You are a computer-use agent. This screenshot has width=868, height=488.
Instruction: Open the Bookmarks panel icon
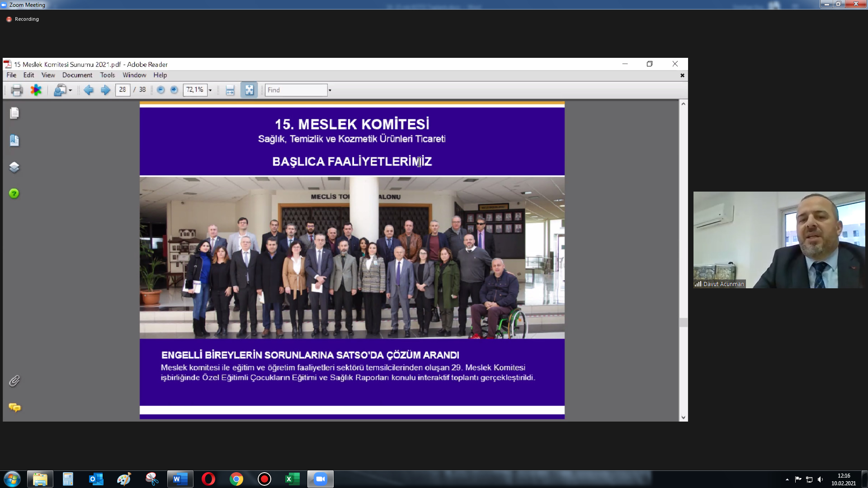point(14,140)
